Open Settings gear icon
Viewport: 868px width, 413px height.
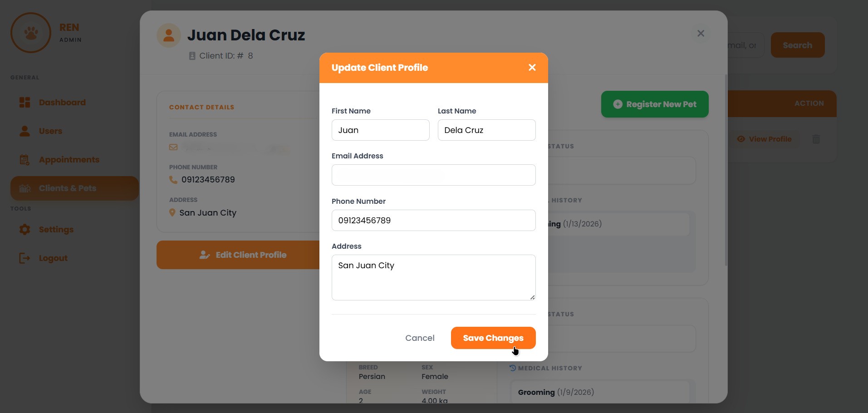click(x=25, y=230)
